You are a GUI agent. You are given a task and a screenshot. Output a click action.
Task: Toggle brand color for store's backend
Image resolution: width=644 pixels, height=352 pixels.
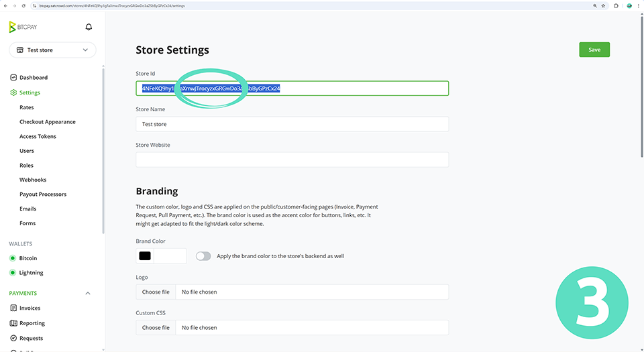tap(203, 256)
